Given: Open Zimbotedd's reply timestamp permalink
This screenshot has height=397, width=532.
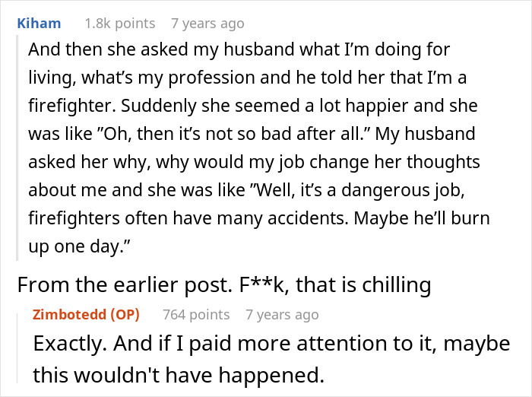Looking at the screenshot, I should click(x=282, y=314).
